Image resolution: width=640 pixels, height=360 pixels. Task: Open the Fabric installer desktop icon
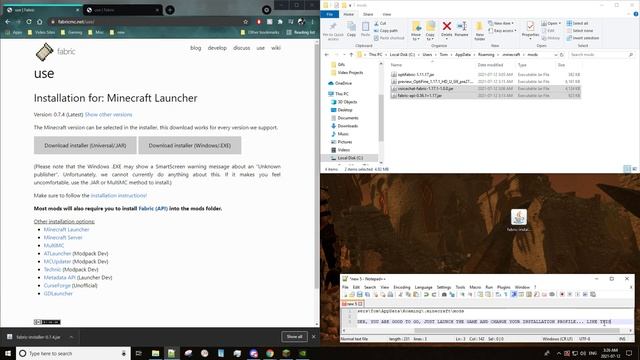[519, 220]
